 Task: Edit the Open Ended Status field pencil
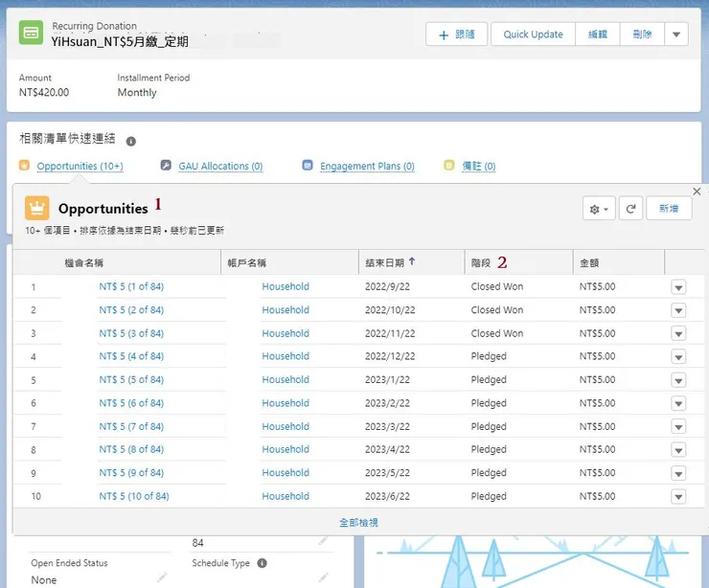[162, 577]
